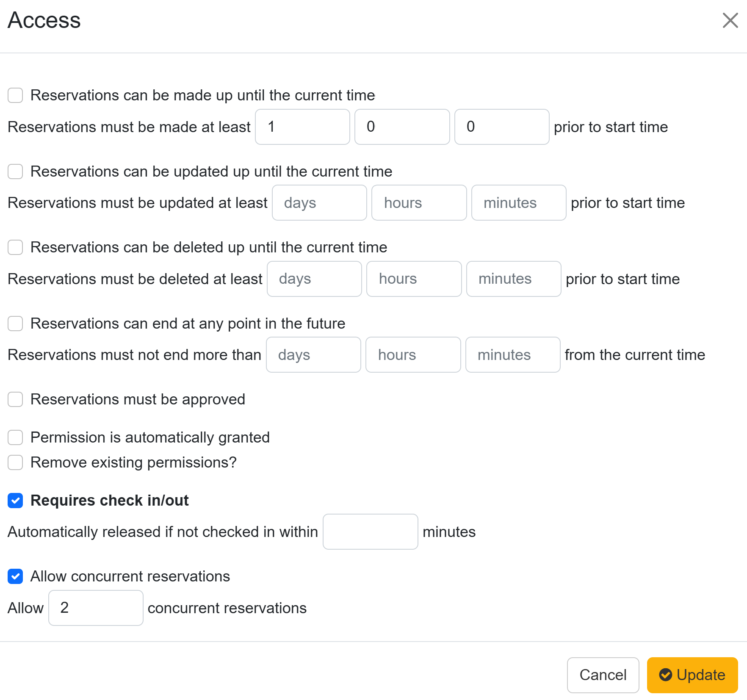Enable Permission is automatically granted
Viewport: 747px width, 700px height.
coord(15,437)
